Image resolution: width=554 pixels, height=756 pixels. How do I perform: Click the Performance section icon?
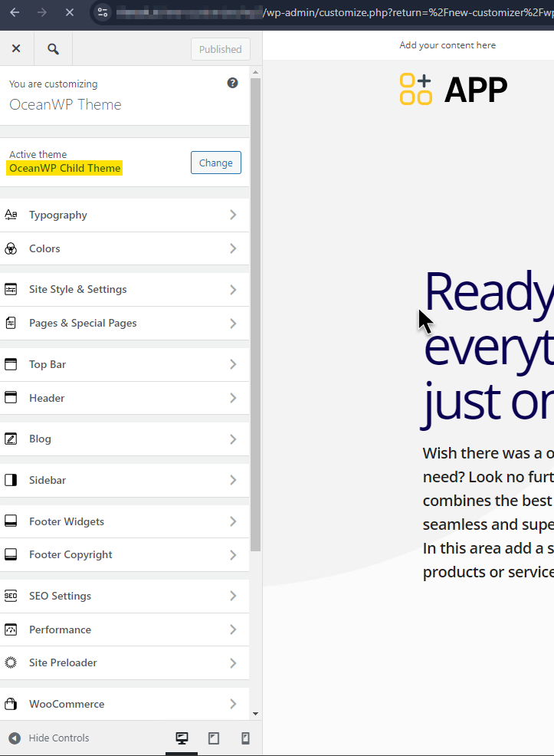11,629
